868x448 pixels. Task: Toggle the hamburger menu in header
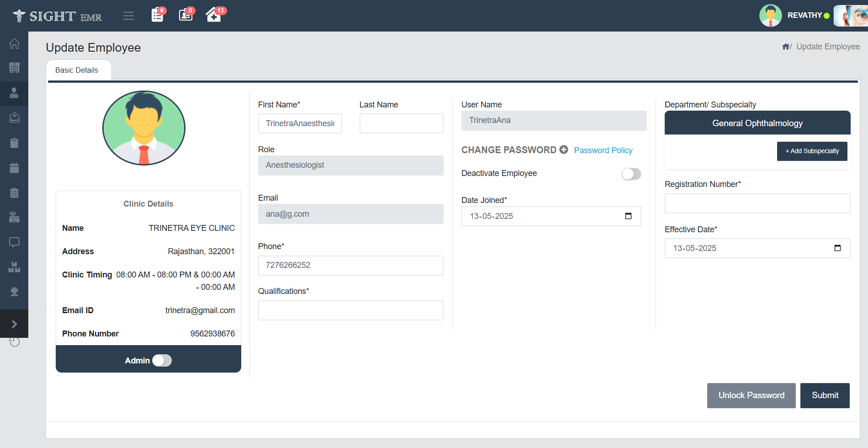[x=128, y=16]
